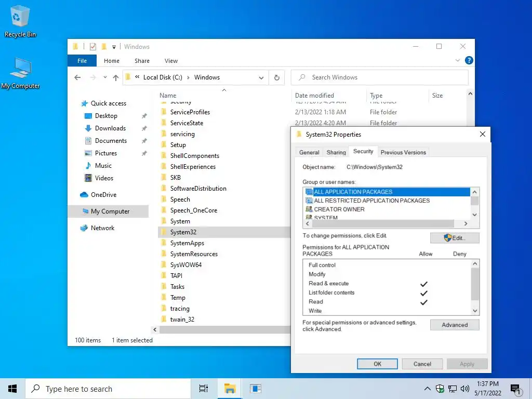Screen dimensions: 532x399
Task: Click the Edit permissions button
Action: 455,238
